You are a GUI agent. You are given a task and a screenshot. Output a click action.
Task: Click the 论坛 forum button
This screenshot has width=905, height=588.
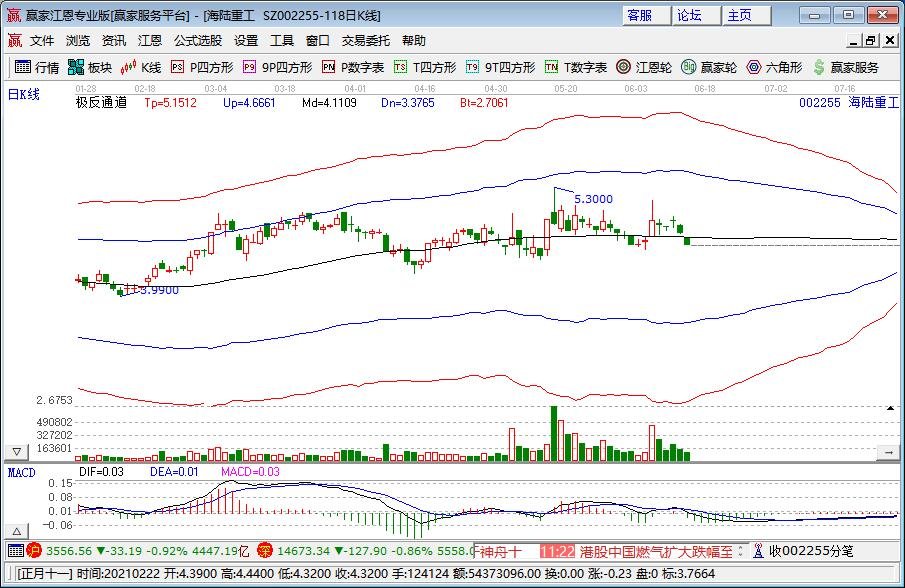pos(697,16)
